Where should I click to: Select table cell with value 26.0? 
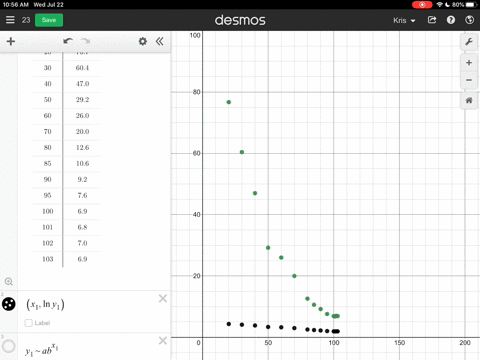82,116
